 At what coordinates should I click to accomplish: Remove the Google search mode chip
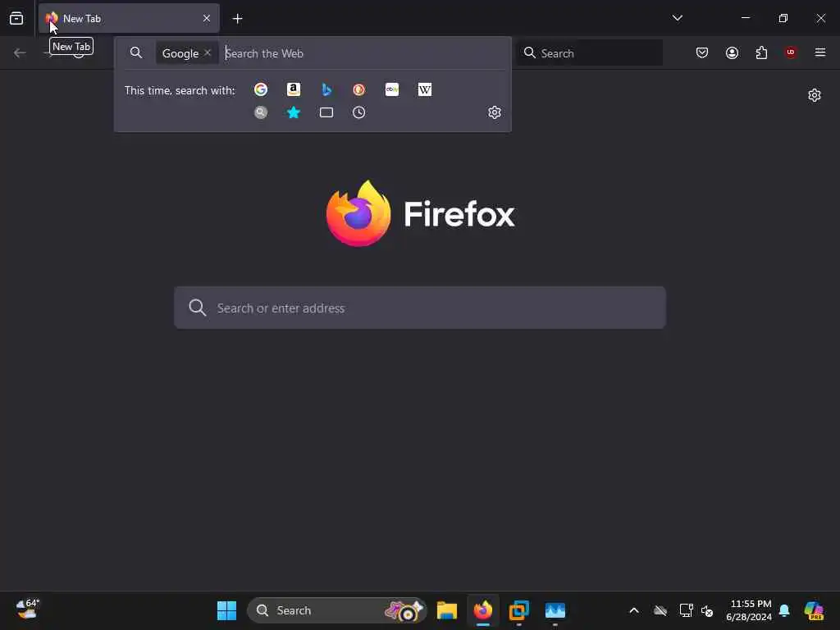point(208,52)
